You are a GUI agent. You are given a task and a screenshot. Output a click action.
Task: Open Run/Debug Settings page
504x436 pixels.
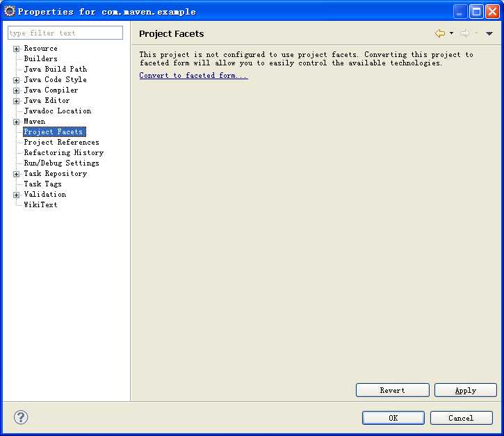click(x=62, y=163)
